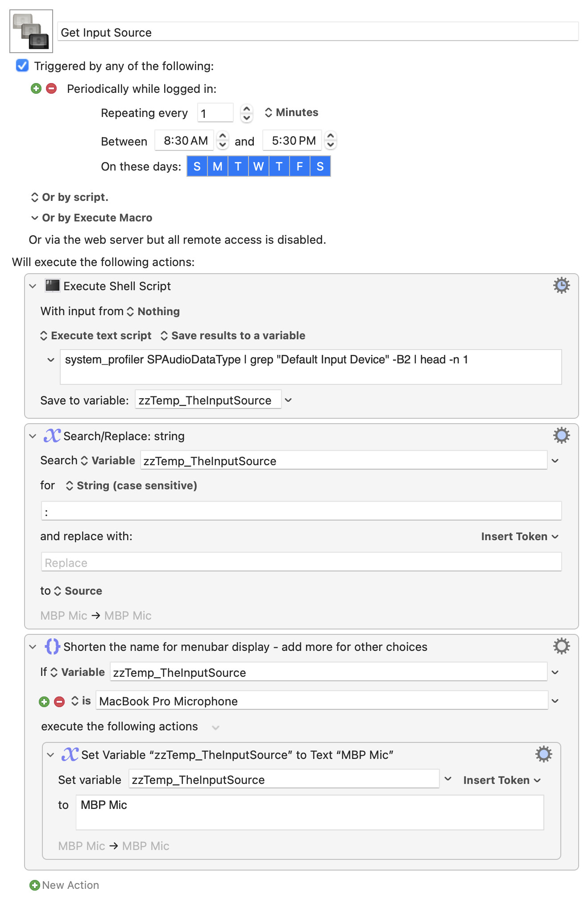This screenshot has height=900, width=588.
Task: Open the Minutes unit dropdown
Action: coord(291,112)
